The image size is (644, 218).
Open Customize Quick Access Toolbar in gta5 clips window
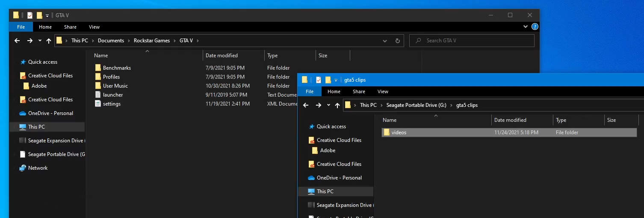336,80
